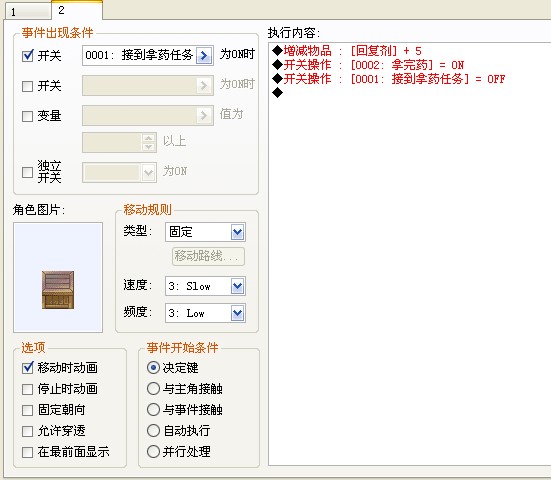The width and height of the screenshot is (551, 480).
Task: Select the 并行处理 trigger radio button
Action: point(153,452)
